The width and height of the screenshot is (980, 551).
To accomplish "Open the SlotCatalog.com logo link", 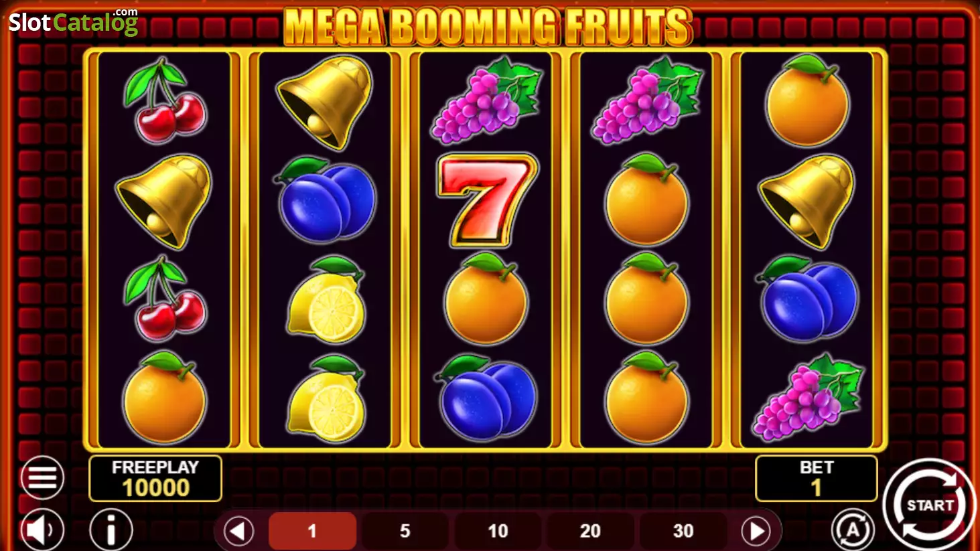I will point(73,22).
